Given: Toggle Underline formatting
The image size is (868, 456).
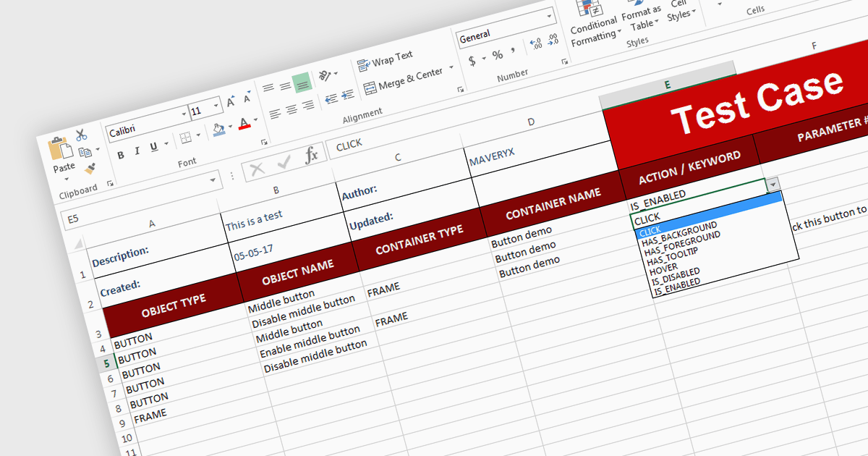Looking at the screenshot, I should [153, 147].
